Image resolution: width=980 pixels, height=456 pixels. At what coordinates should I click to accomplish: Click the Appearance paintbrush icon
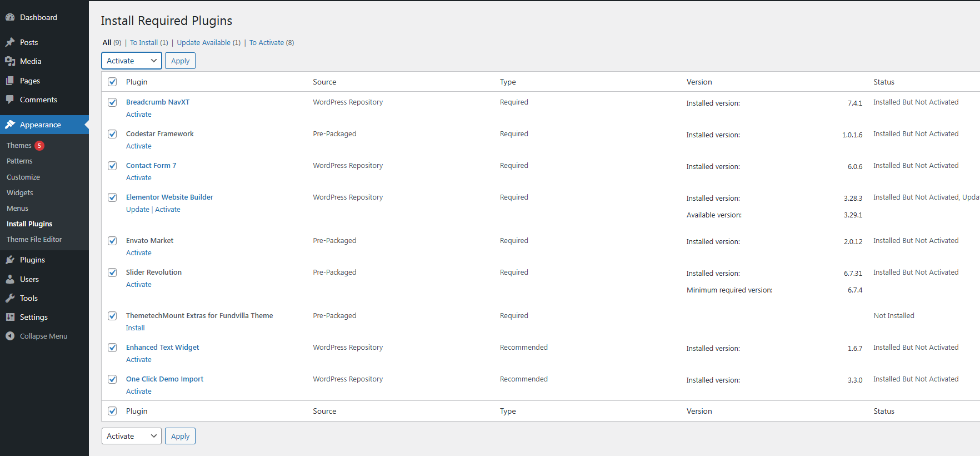click(x=10, y=125)
